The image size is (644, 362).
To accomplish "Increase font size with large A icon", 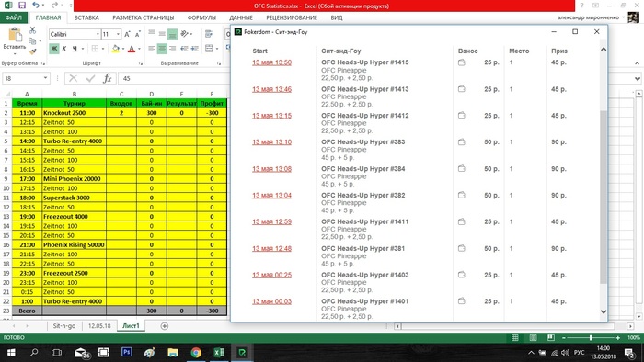I will pos(127,34).
